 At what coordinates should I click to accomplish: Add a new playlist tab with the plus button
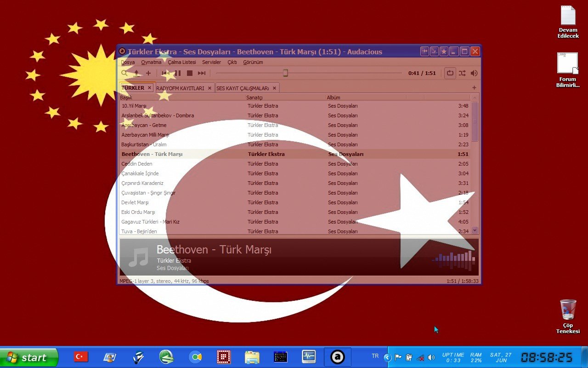click(x=474, y=88)
